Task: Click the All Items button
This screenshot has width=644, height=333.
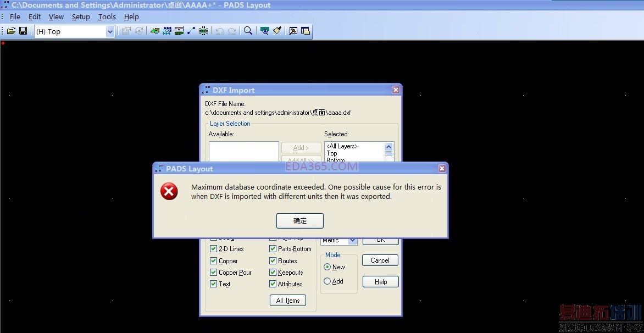Action: 288,301
